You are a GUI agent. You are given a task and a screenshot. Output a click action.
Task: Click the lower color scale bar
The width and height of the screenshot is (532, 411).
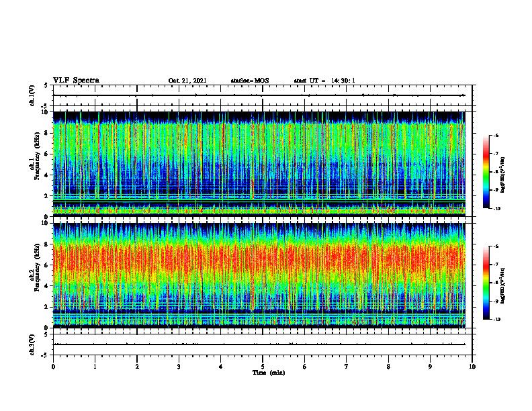tap(486, 283)
